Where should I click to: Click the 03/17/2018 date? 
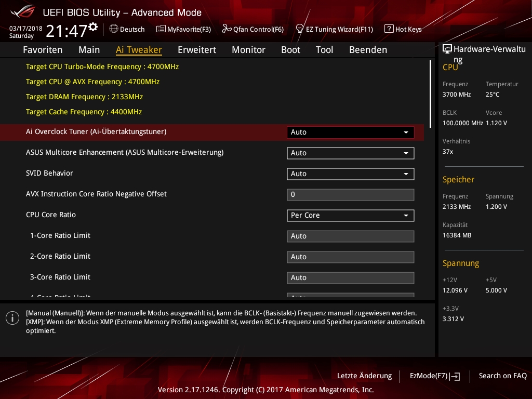click(x=26, y=29)
